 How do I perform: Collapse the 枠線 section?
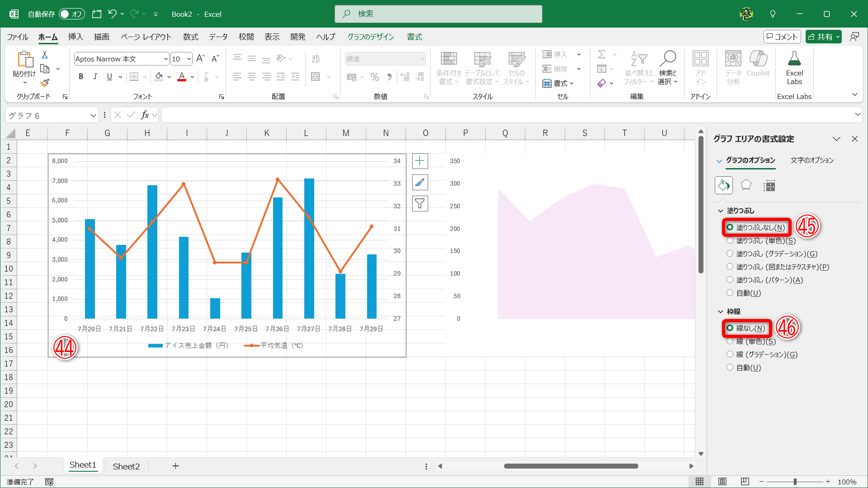pos(721,311)
